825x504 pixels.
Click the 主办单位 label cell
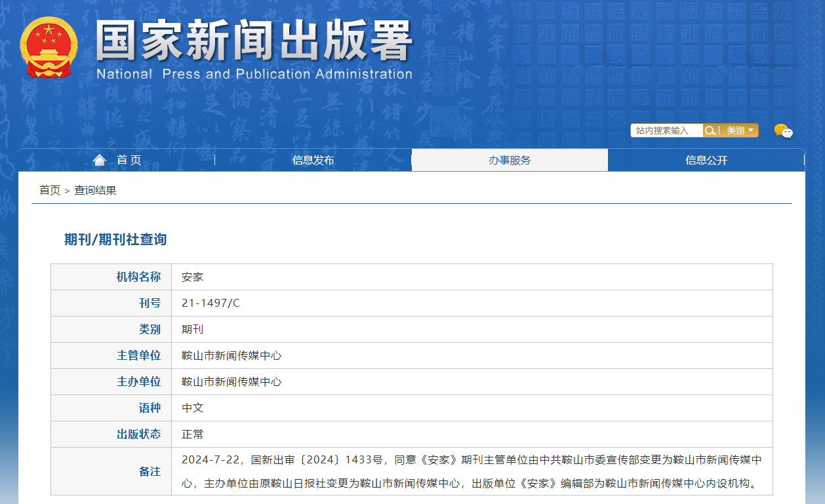click(x=111, y=381)
